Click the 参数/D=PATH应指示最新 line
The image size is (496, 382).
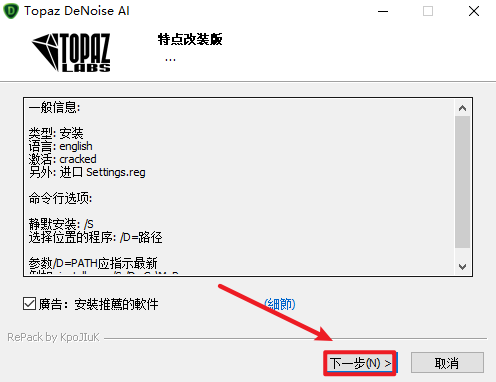point(93,263)
